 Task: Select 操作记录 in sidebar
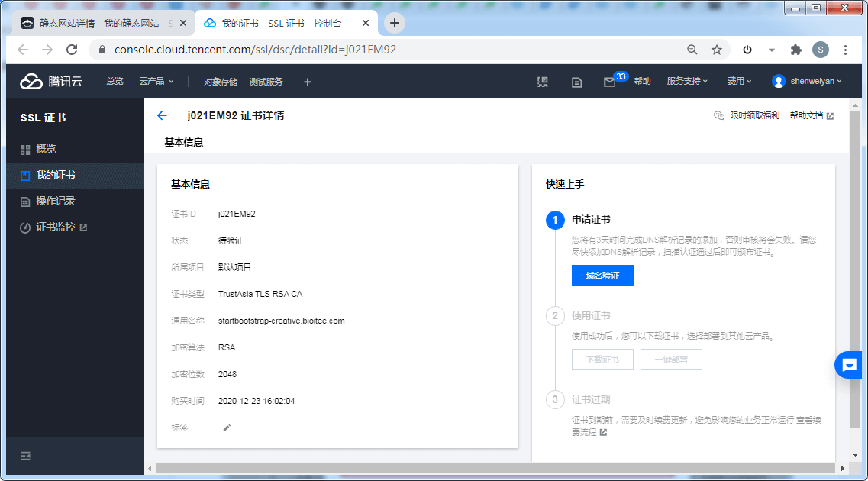pyautogui.click(x=75, y=202)
